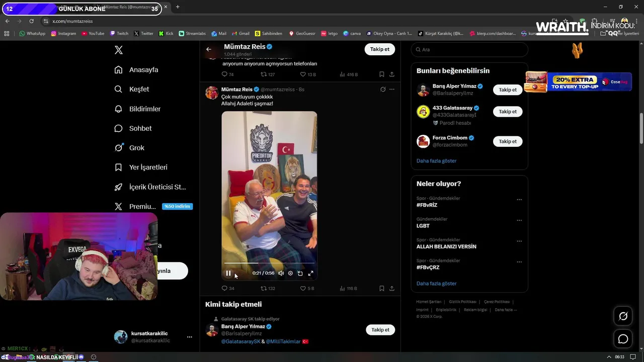Bookmark the Çok mutluyum post
Image resolution: width=644 pixels, height=362 pixels.
382,289
